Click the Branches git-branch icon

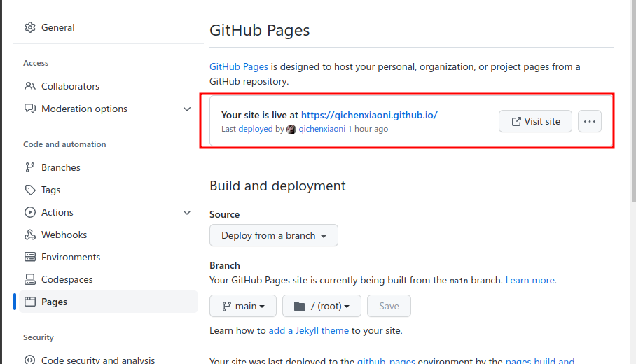29,167
